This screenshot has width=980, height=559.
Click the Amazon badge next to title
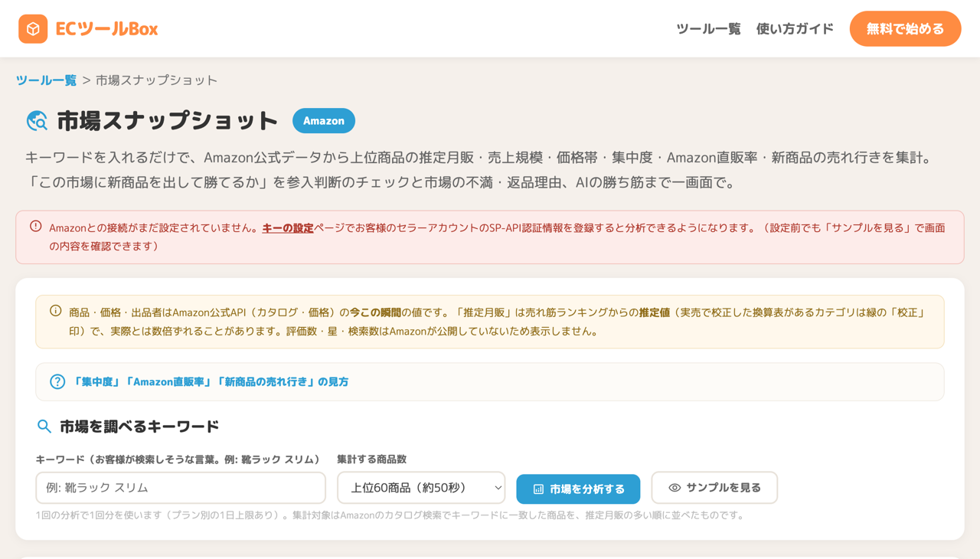coord(324,121)
